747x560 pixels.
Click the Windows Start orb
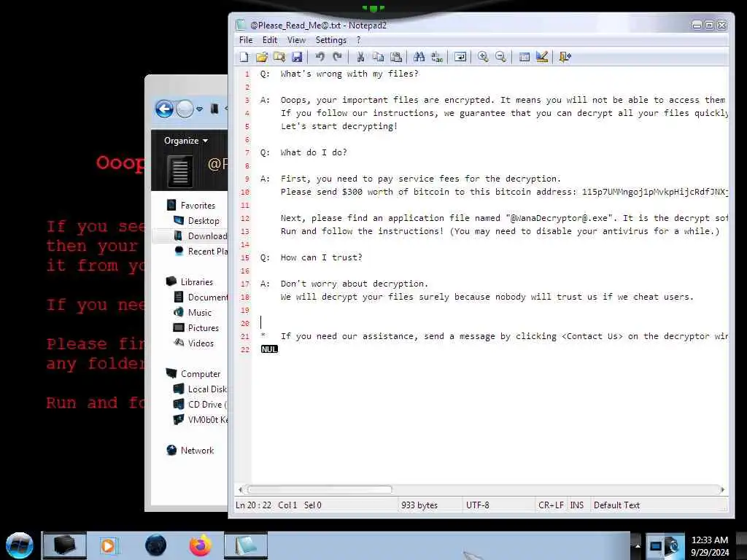(20, 545)
